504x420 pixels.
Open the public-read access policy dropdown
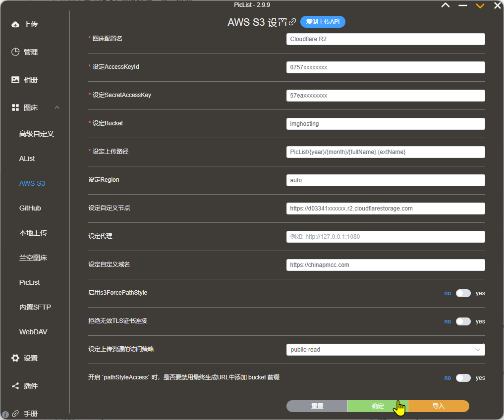[386, 350]
